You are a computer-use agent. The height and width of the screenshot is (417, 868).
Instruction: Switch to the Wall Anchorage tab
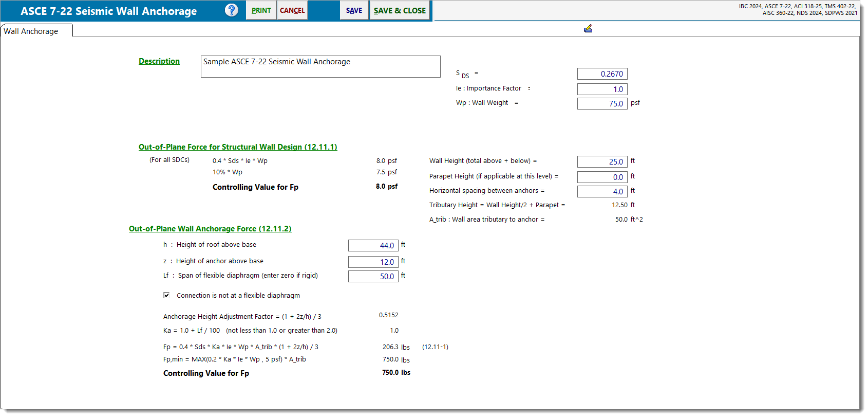[x=36, y=31]
